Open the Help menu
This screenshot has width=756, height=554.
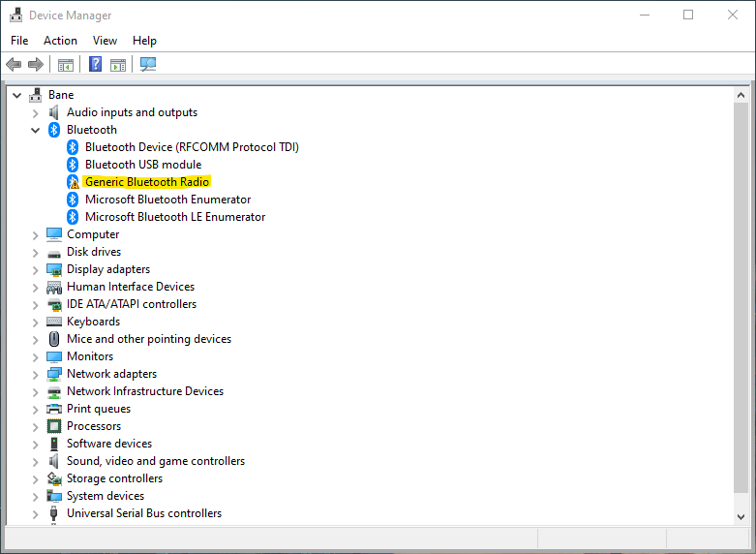coord(144,41)
